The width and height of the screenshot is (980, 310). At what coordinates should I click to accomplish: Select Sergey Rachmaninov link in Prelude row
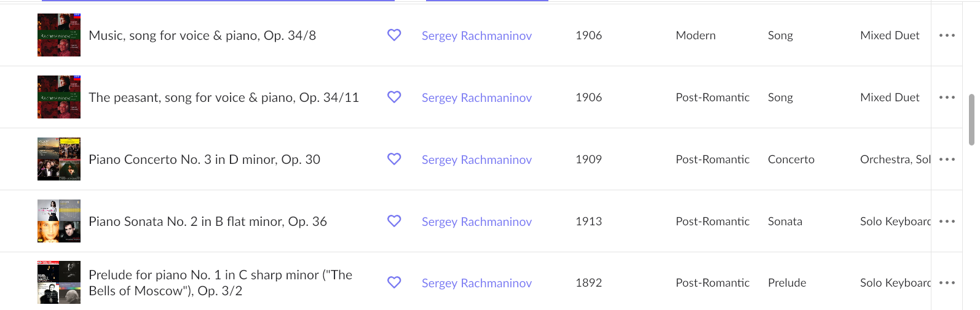pos(476,283)
